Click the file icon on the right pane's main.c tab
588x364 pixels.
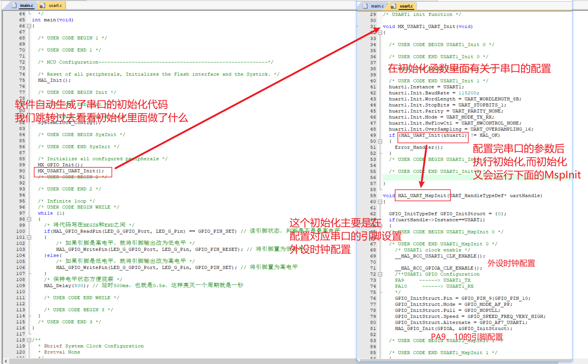click(x=365, y=6)
